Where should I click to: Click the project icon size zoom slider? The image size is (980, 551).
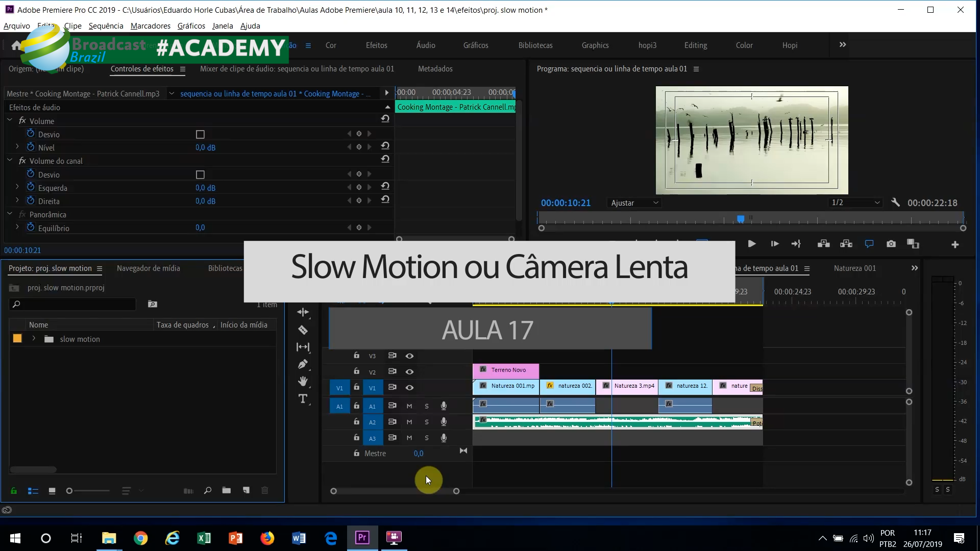(70, 491)
